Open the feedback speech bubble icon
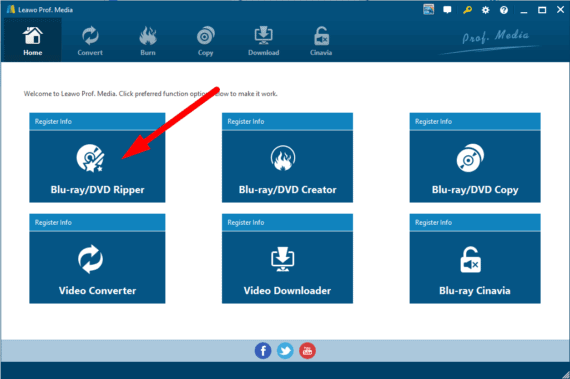The height and width of the screenshot is (379, 570). (x=447, y=10)
